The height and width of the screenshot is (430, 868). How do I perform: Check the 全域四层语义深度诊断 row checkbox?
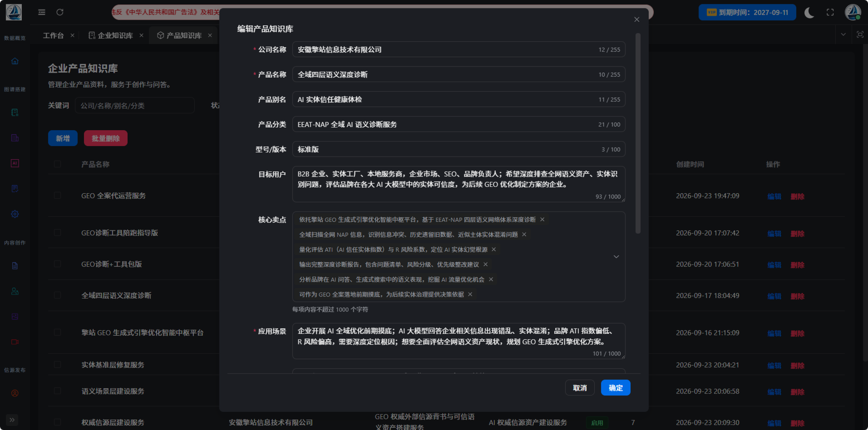tap(57, 295)
